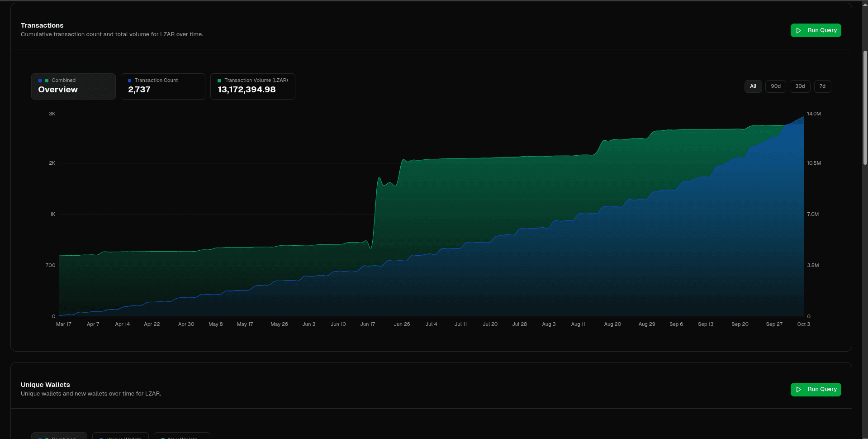
Task: Click the Jul 4 x-axis label
Action: pos(432,324)
